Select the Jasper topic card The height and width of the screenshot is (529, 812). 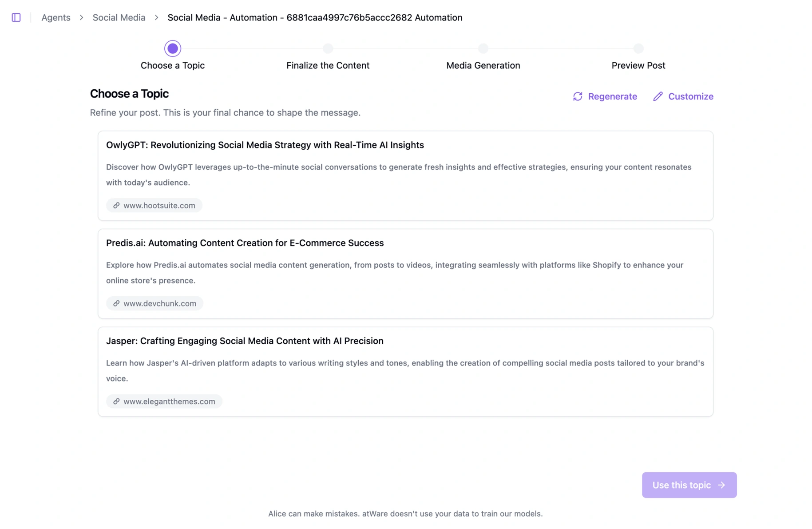pyautogui.click(x=405, y=371)
